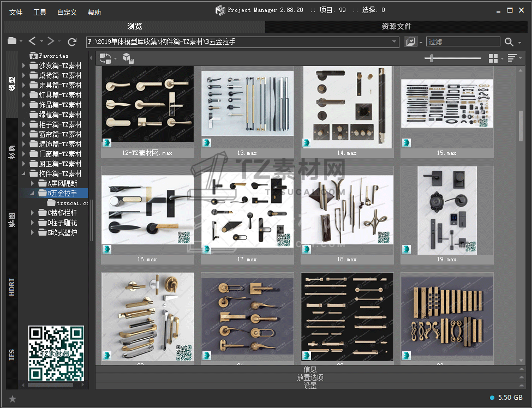Expand the 沙发篇-TZ素材 folder
The image size is (532, 408).
tap(24, 65)
